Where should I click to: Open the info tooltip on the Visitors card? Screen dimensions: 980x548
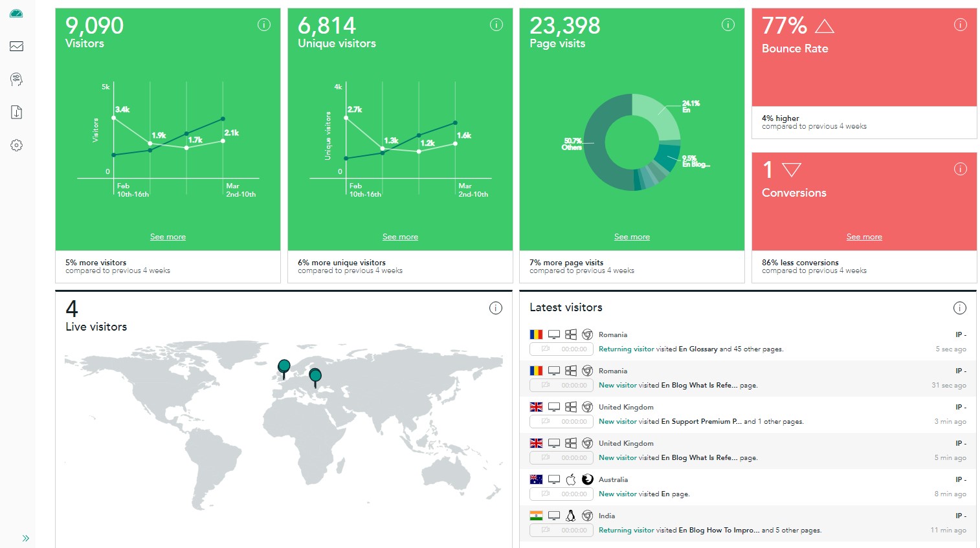click(x=263, y=24)
